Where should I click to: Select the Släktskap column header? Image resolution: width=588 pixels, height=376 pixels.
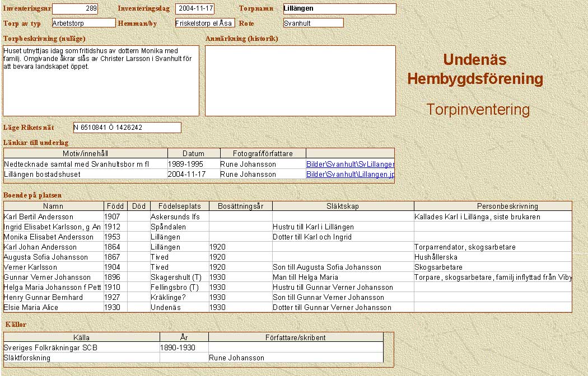pos(343,206)
